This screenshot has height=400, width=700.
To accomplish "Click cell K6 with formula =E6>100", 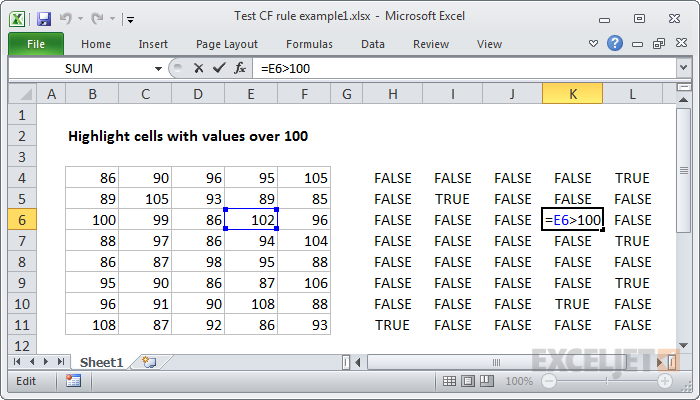I will click(572, 219).
